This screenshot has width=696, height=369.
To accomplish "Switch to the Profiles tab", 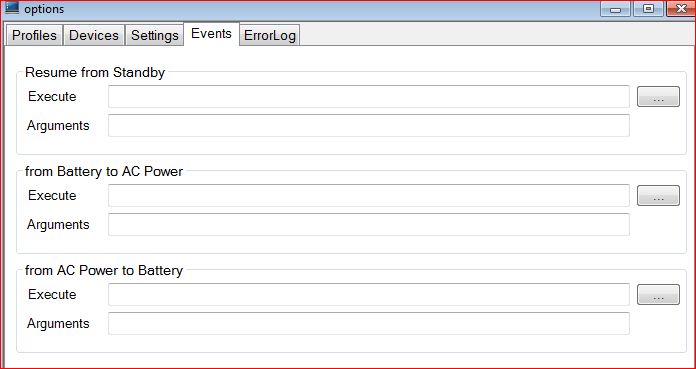I will tap(34, 35).
